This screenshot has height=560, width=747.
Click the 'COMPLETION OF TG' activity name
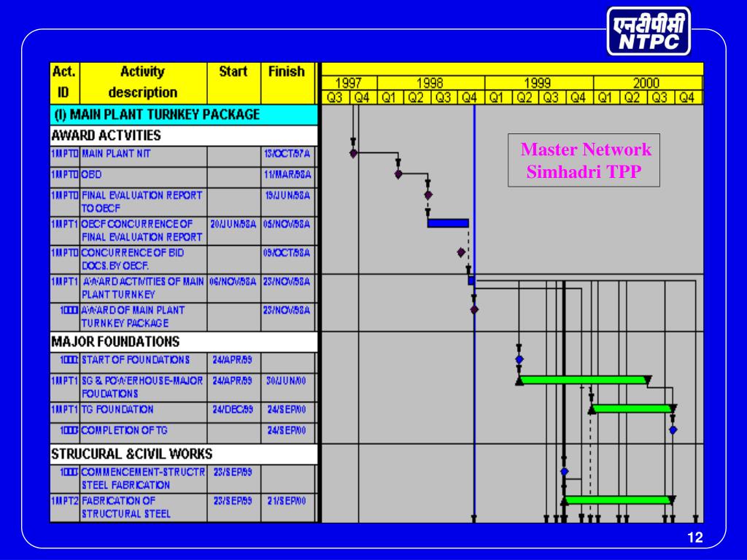click(125, 430)
